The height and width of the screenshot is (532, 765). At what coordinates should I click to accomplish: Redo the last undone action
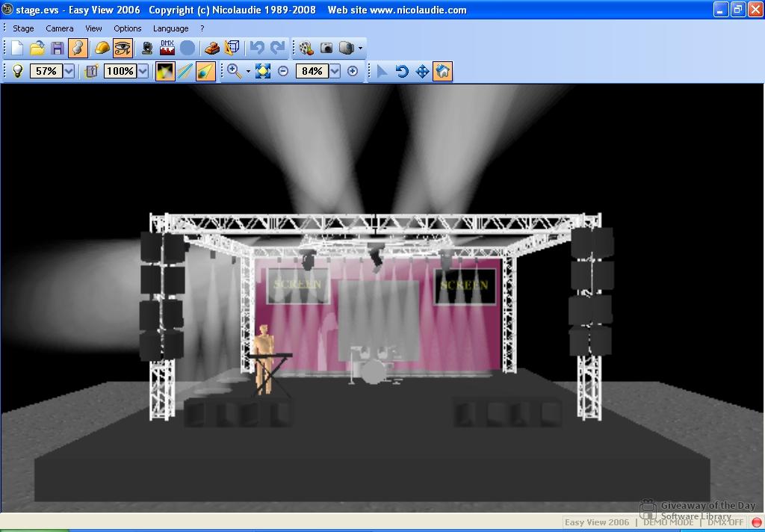(x=277, y=48)
